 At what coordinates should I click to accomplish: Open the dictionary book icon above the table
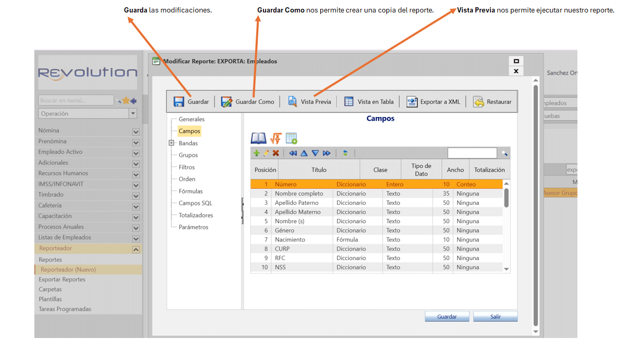(x=258, y=138)
